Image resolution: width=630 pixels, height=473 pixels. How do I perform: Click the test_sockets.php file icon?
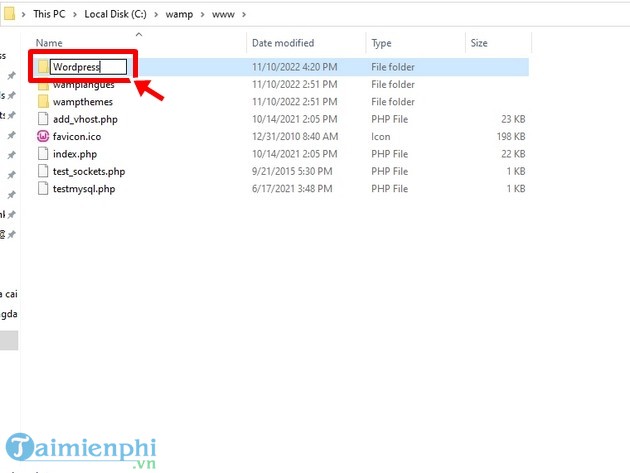[43, 171]
